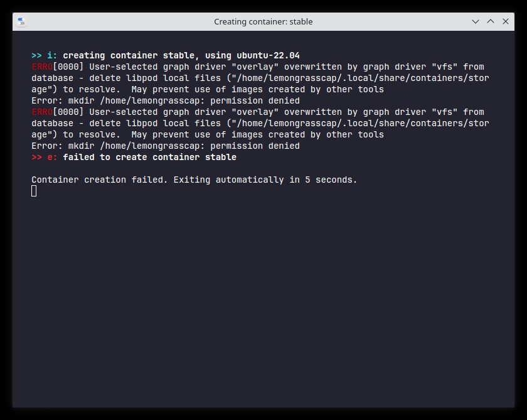The width and height of the screenshot is (527, 420).
Task: Click the cyan '>> i:' info marker
Action: [x=45, y=55]
